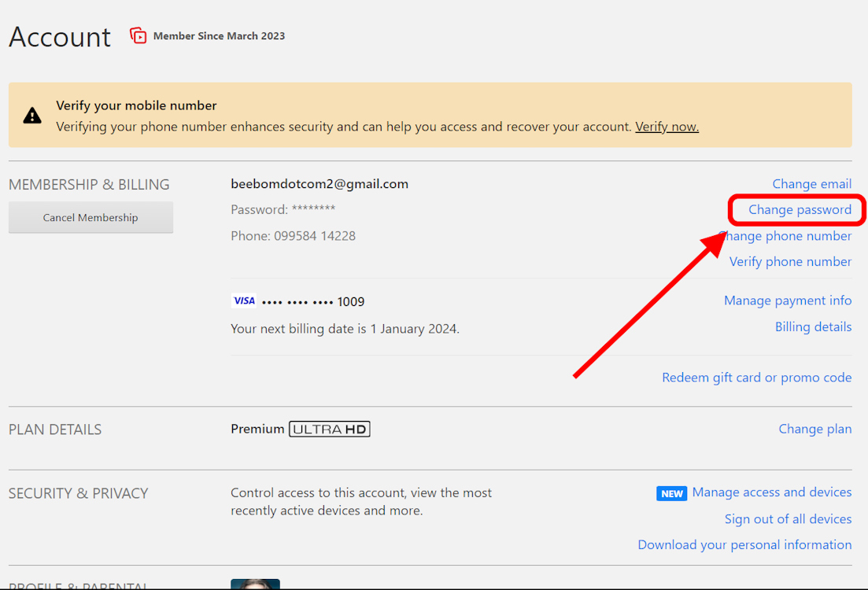Click the profile avatar thumbnail
868x590 pixels.
coord(255,585)
